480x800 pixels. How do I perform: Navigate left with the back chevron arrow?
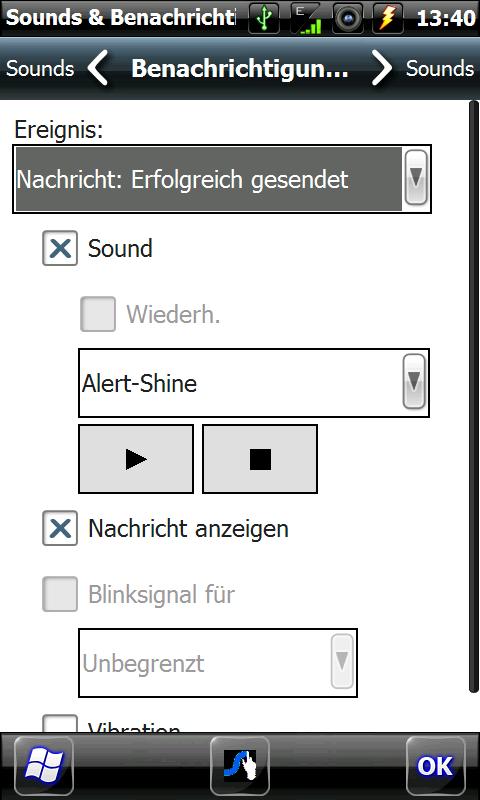tap(97, 68)
